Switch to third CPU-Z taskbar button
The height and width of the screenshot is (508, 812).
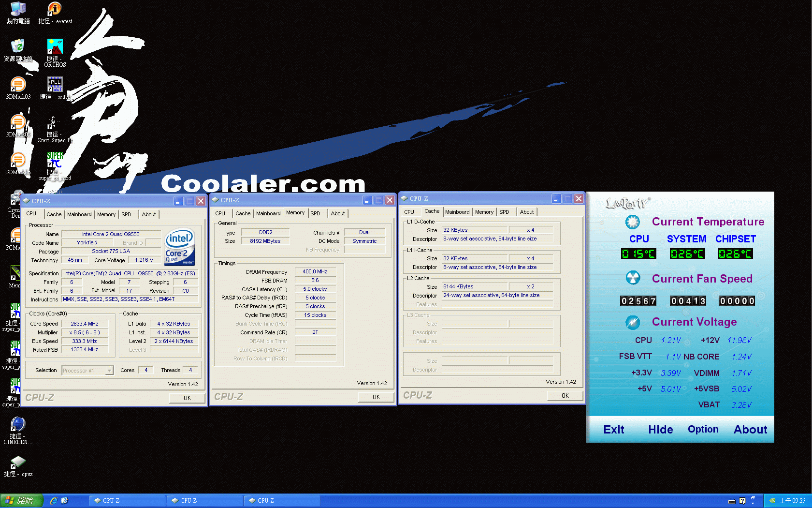[x=282, y=501]
